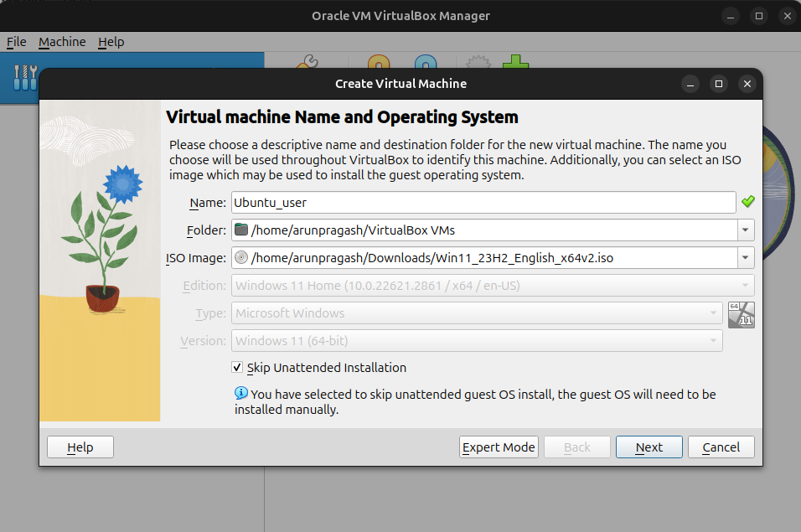
Task: Click the disc icon in the ISO Image field
Action: (x=241, y=257)
